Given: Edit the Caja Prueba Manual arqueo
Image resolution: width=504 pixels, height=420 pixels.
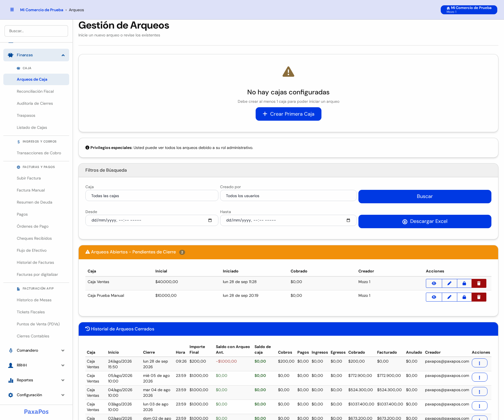Looking at the screenshot, I should (449, 297).
